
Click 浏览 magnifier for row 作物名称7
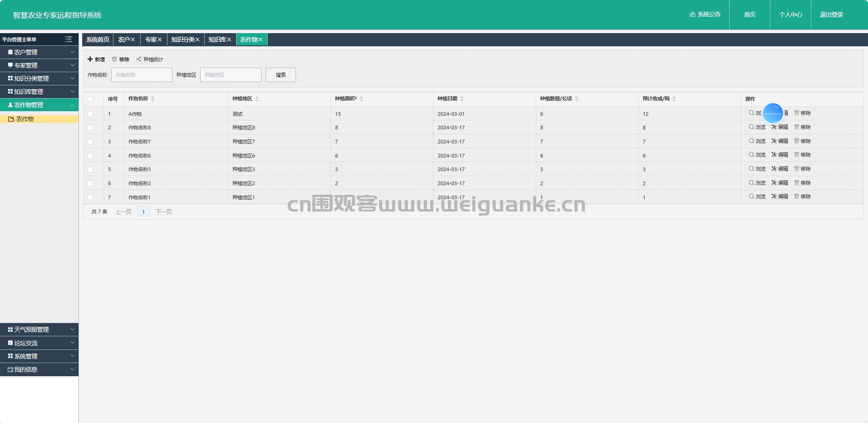[757, 141]
